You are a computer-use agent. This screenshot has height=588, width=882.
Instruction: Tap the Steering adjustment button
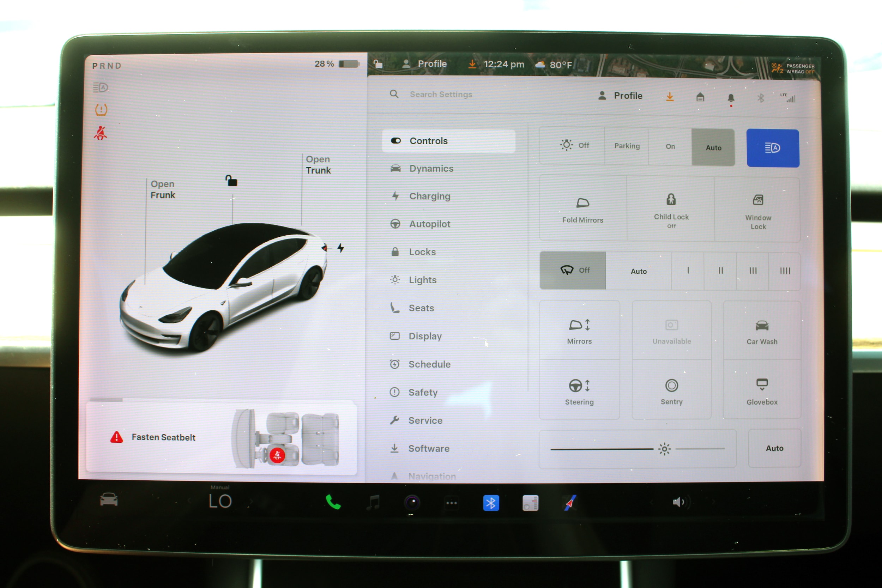click(579, 390)
